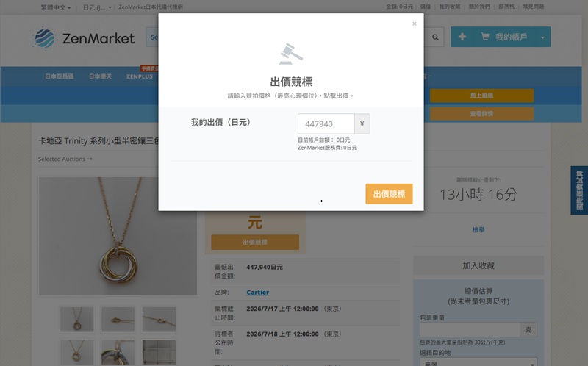Screen dimensions: 588x366
Task: Open the 日元 currency dropdown
Action: pyautogui.click(x=97, y=7)
